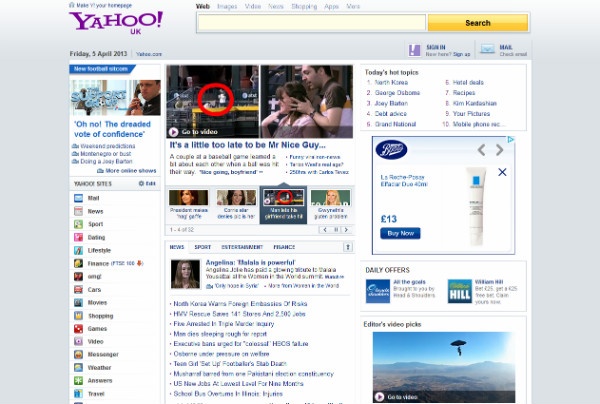Show next product in Boots ad
Image resolution: width=600 pixels, height=404 pixels.
point(499,150)
